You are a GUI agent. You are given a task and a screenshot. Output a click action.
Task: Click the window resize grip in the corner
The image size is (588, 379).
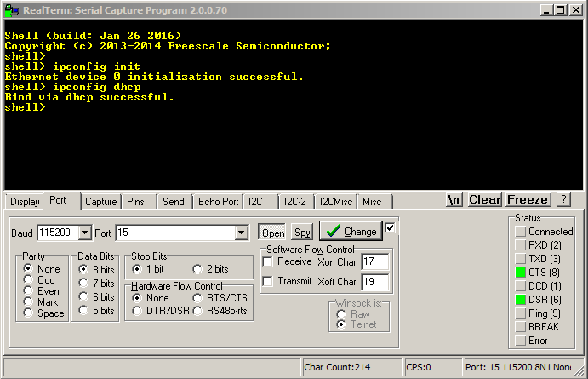(x=580, y=371)
